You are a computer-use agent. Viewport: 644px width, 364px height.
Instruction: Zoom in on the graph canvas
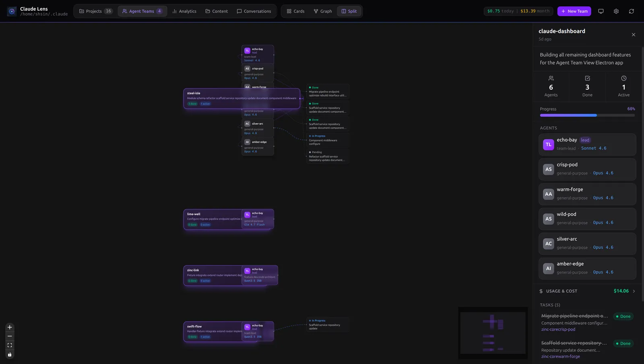coord(10,327)
